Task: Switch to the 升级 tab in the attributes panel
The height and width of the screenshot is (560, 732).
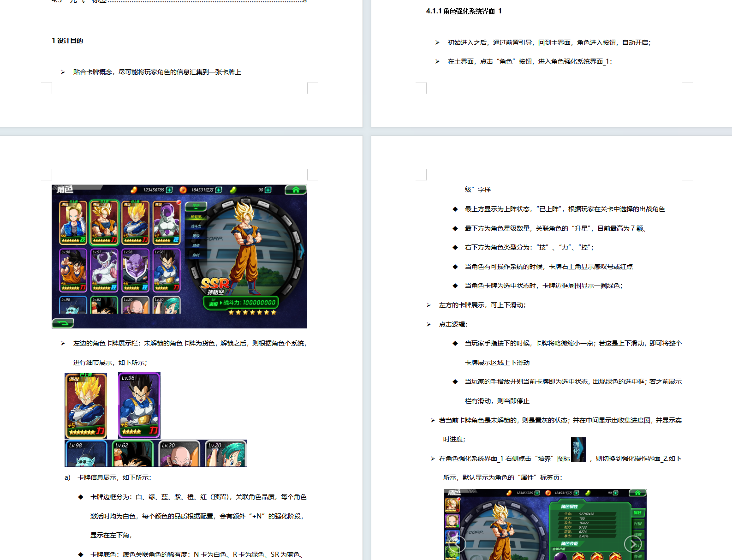Action: point(637,524)
